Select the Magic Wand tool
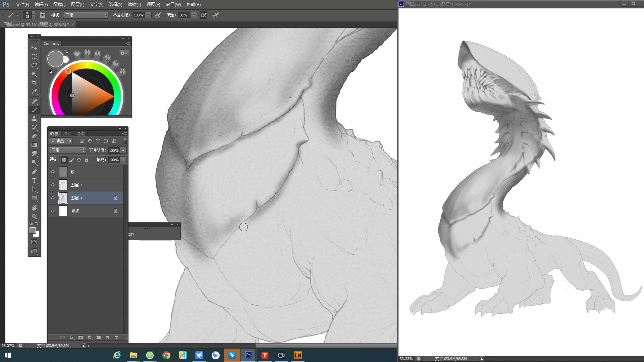Image resolution: width=644 pixels, height=362 pixels. tap(34, 74)
